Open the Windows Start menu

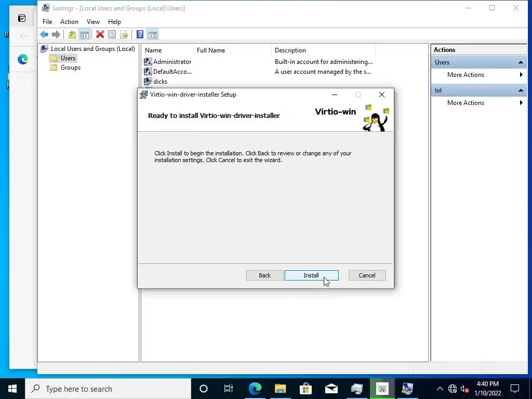coord(12,389)
